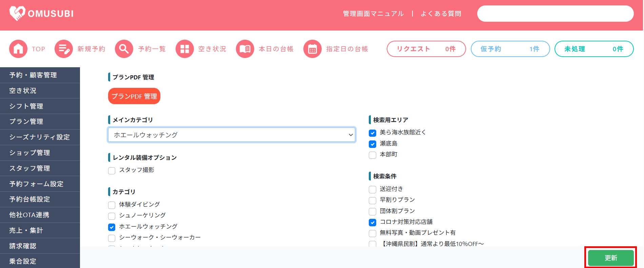Click the 仮予約 1件 status pill
The width and height of the screenshot is (644, 268).
[x=510, y=49]
